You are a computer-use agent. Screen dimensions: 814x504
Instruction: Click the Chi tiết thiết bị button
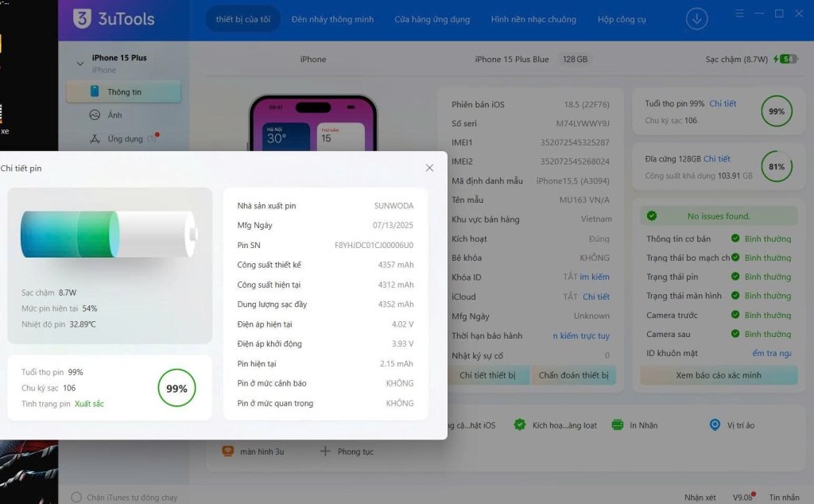click(487, 374)
